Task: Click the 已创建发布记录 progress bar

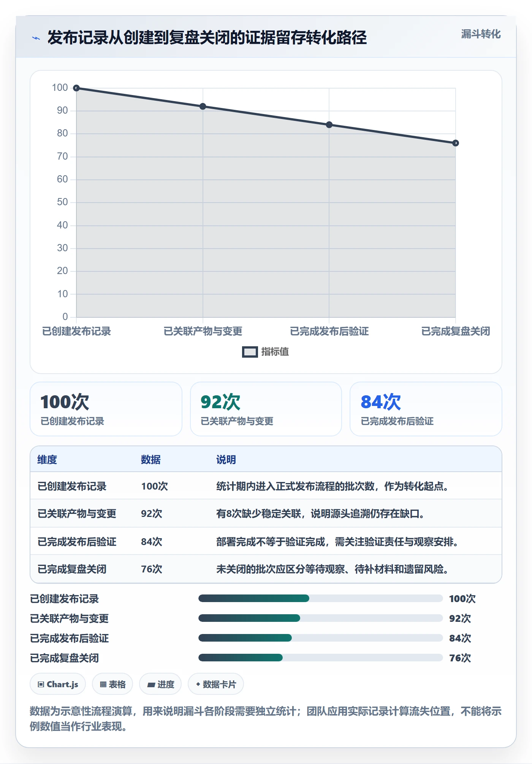Action: (x=320, y=599)
